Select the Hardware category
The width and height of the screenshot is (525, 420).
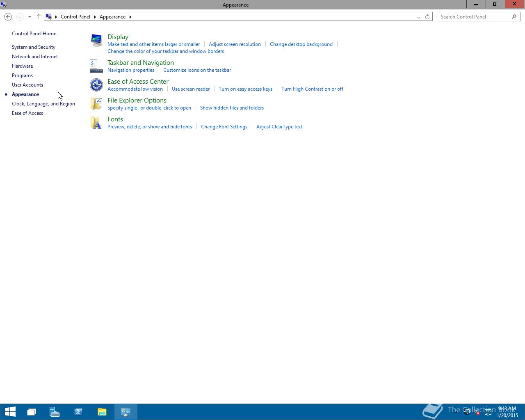point(22,66)
